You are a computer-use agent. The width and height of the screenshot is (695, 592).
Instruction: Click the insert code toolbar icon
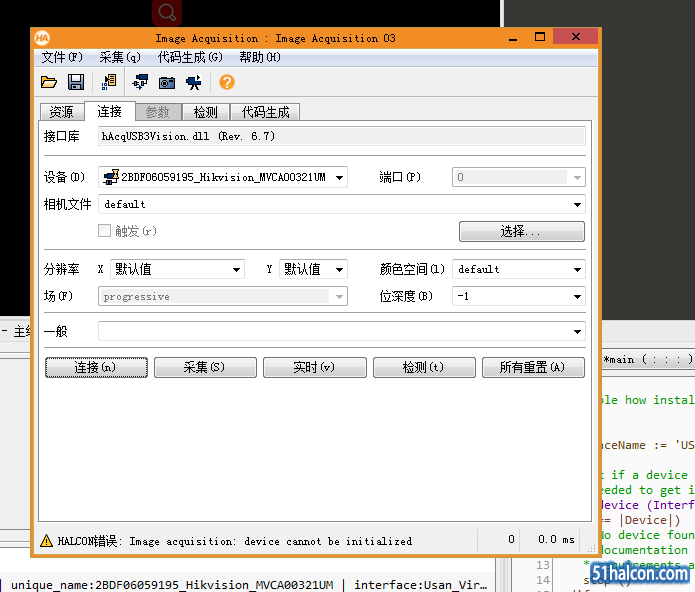[x=109, y=82]
